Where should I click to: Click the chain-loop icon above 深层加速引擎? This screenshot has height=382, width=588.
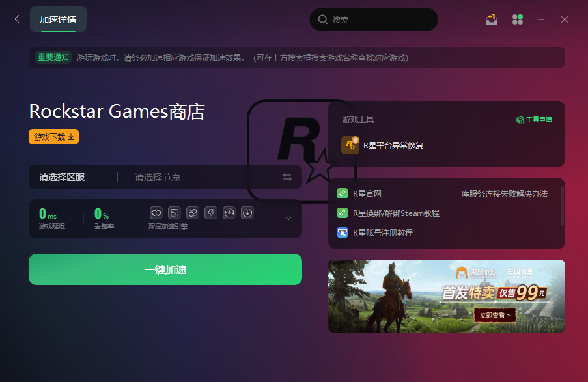(x=156, y=213)
